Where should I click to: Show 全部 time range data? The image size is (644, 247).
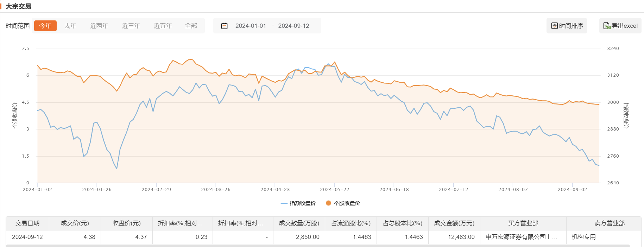[191, 26]
